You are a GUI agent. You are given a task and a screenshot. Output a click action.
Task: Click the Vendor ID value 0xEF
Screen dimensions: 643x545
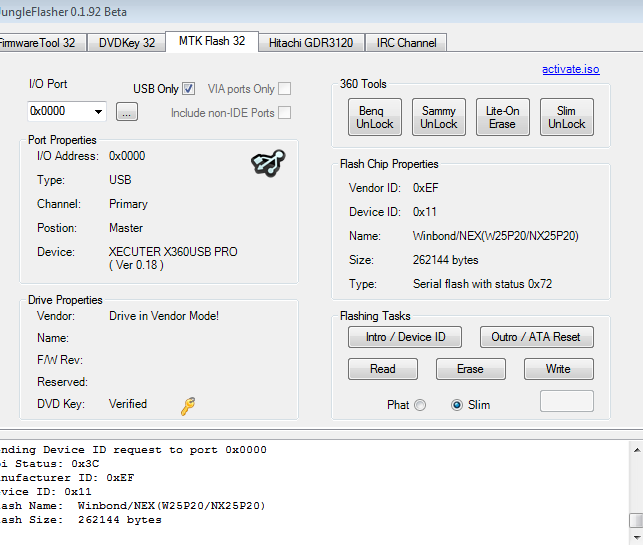426,188
